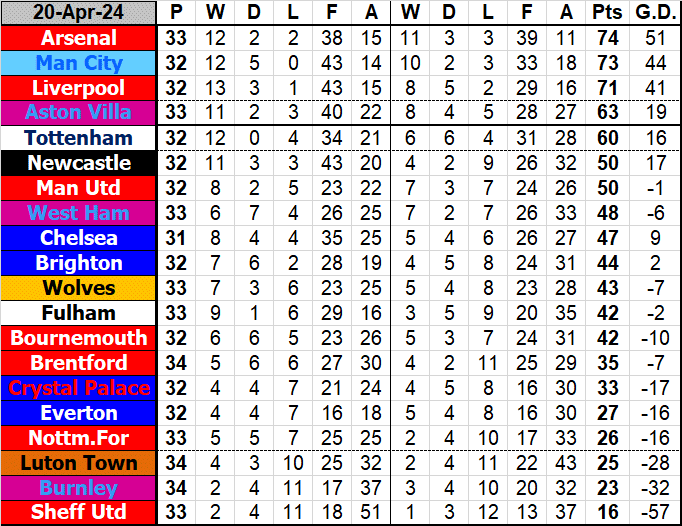Click the orange Wolves team cell
The image size is (682, 526).
pos(79,288)
